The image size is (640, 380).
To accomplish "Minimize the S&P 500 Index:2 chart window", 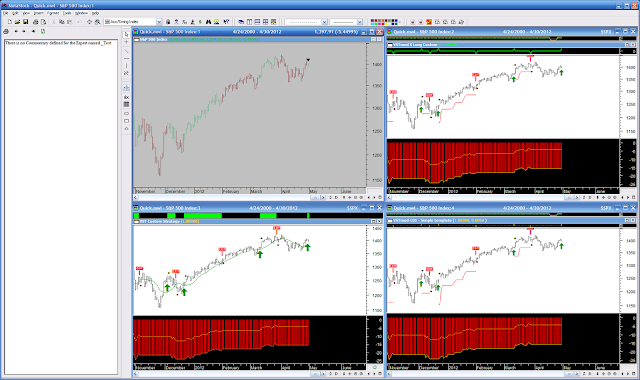I will 618,31.
